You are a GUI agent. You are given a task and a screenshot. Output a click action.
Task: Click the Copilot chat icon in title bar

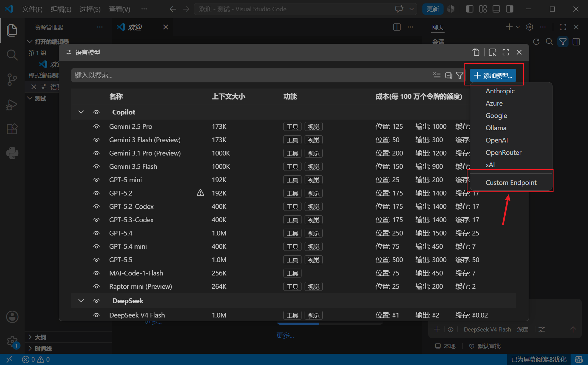coord(399,9)
